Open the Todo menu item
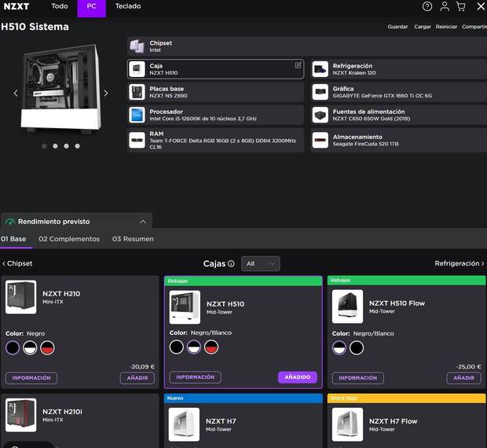 [60, 6]
